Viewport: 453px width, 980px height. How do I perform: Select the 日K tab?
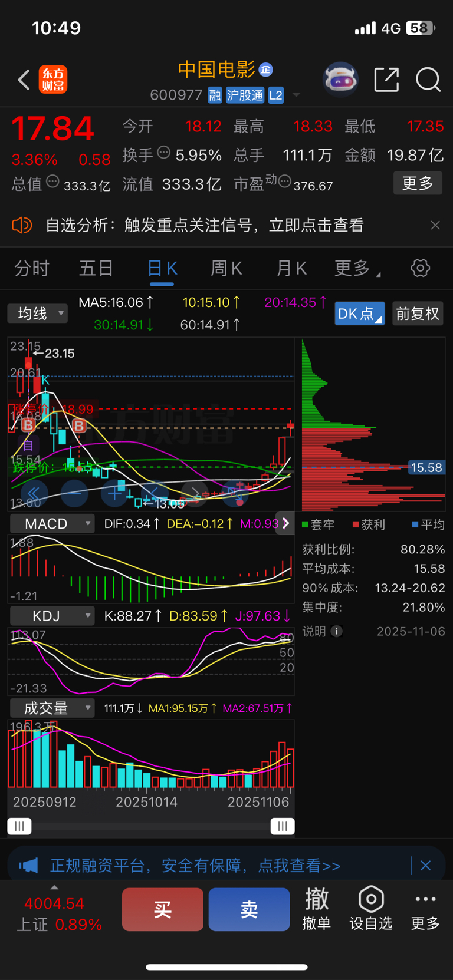162,268
